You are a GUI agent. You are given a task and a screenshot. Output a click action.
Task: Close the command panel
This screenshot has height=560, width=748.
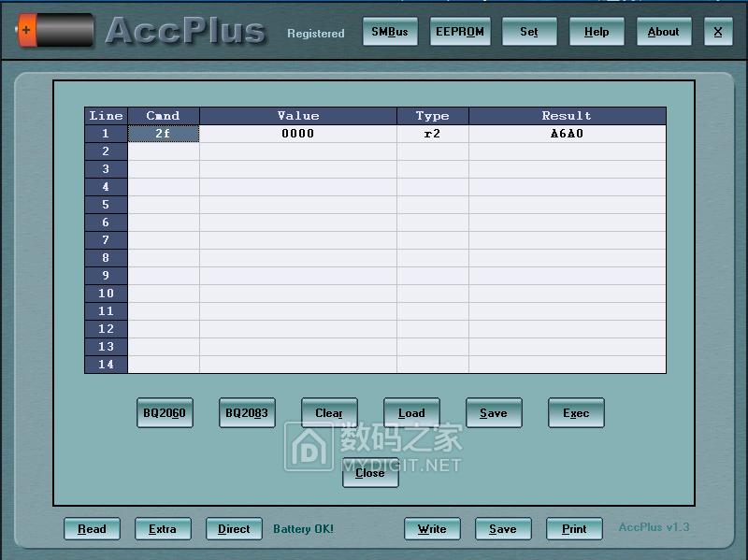coord(370,473)
